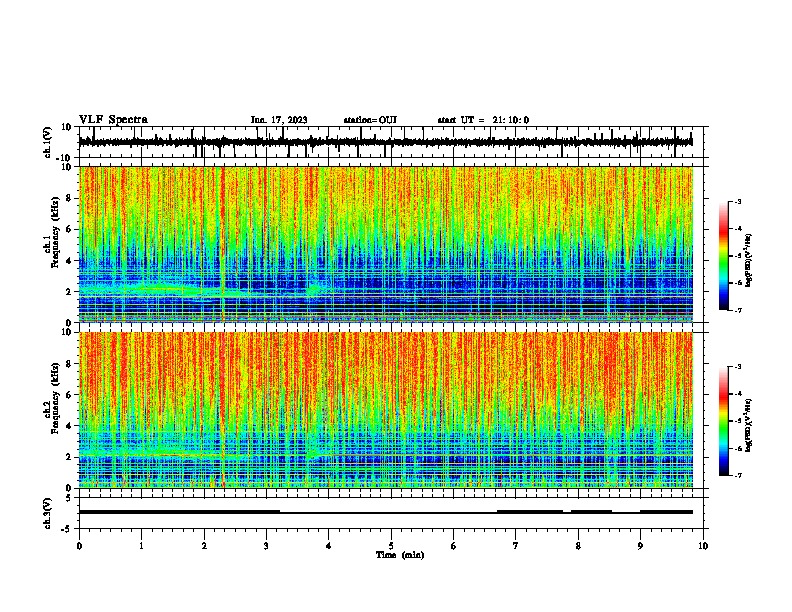Click the "-3" tick on ch.1 color bar
This screenshot has height=612, width=792.
coord(737,201)
